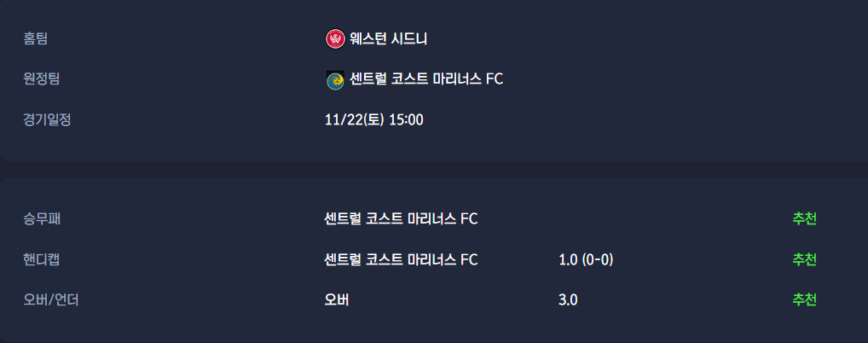Click the 추천 badge in 오버/언더 row
Viewport: 868px width, 343px height.
804,299
